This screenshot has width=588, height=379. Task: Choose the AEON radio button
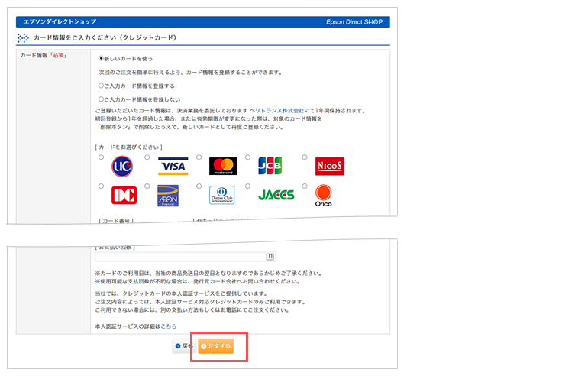click(x=147, y=186)
